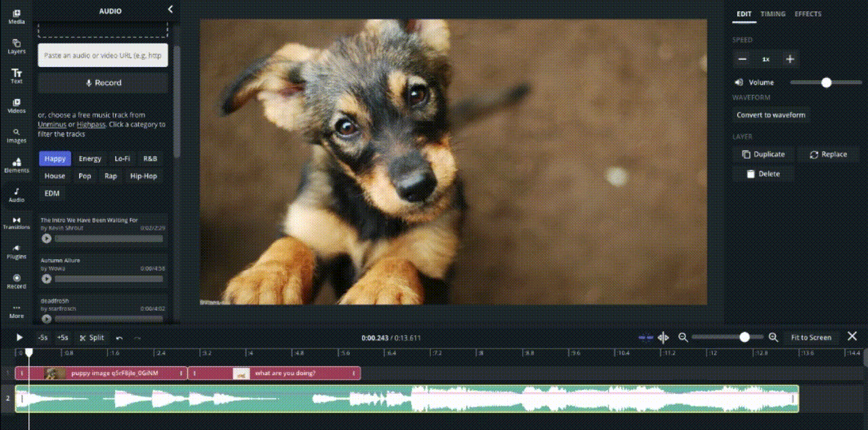Toggle the Hip-Hop music category filter
Image resolution: width=868 pixels, height=430 pixels.
click(143, 176)
